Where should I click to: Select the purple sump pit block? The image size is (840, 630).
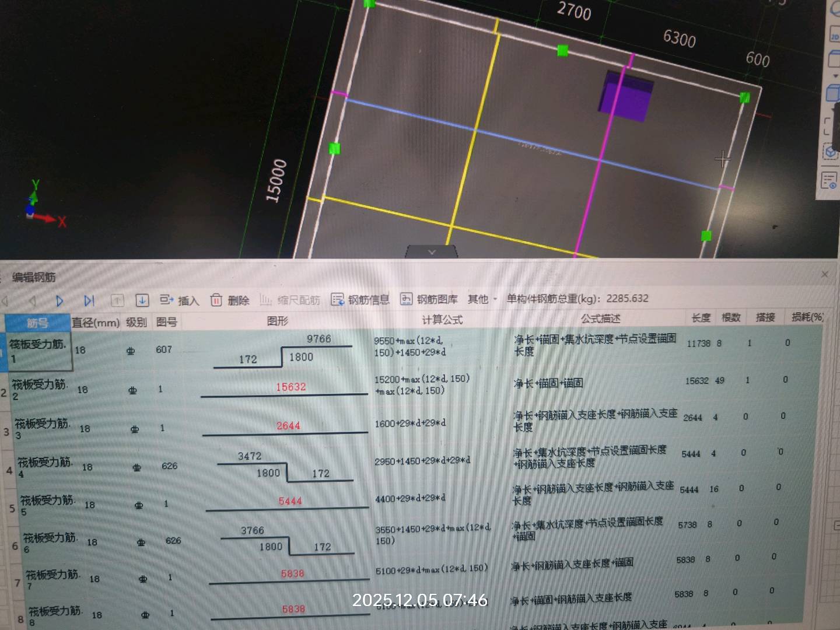[626, 96]
